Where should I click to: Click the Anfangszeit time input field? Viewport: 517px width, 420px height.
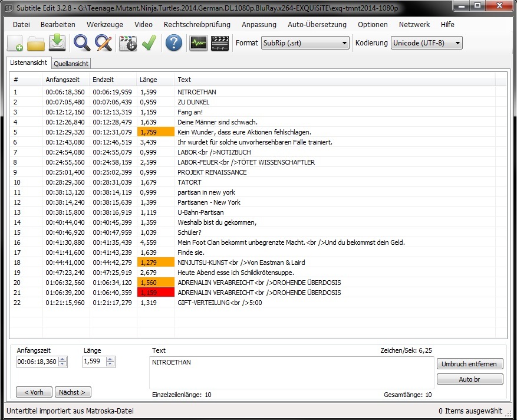[37, 362]
